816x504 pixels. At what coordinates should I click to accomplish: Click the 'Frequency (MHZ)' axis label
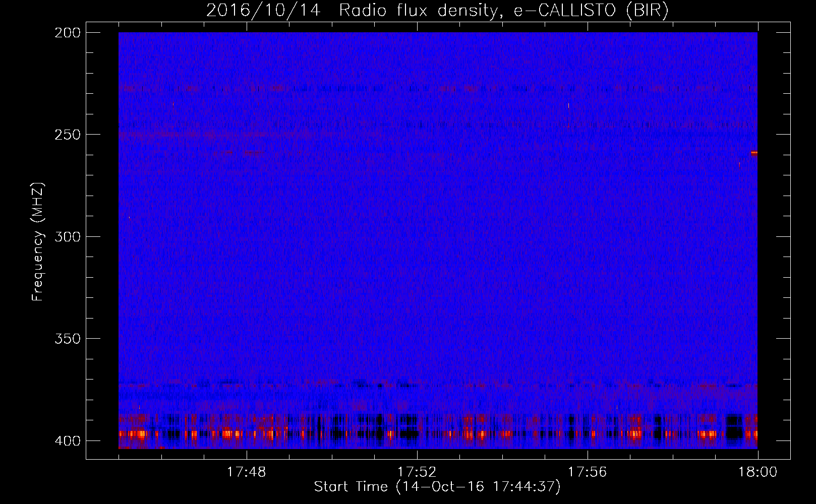38,241
